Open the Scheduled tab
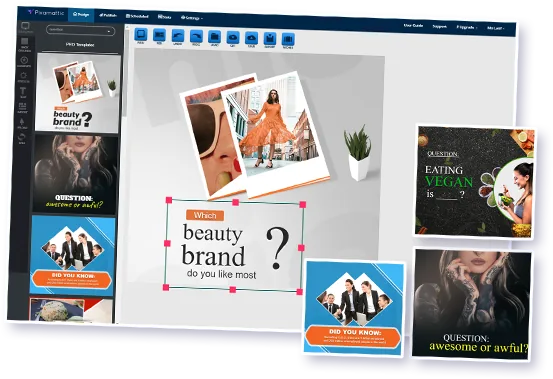The image size is (553, 379). pos(137,16)
